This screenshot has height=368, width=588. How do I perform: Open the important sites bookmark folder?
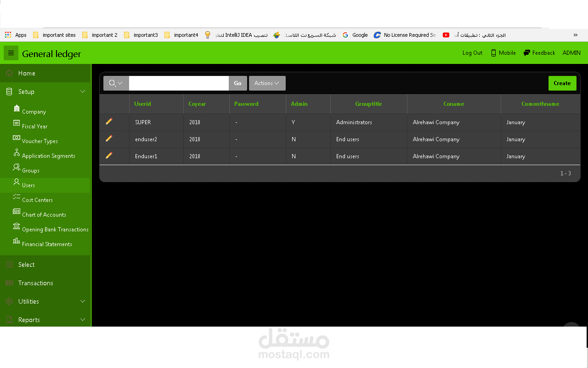click(x=54, y=35)
